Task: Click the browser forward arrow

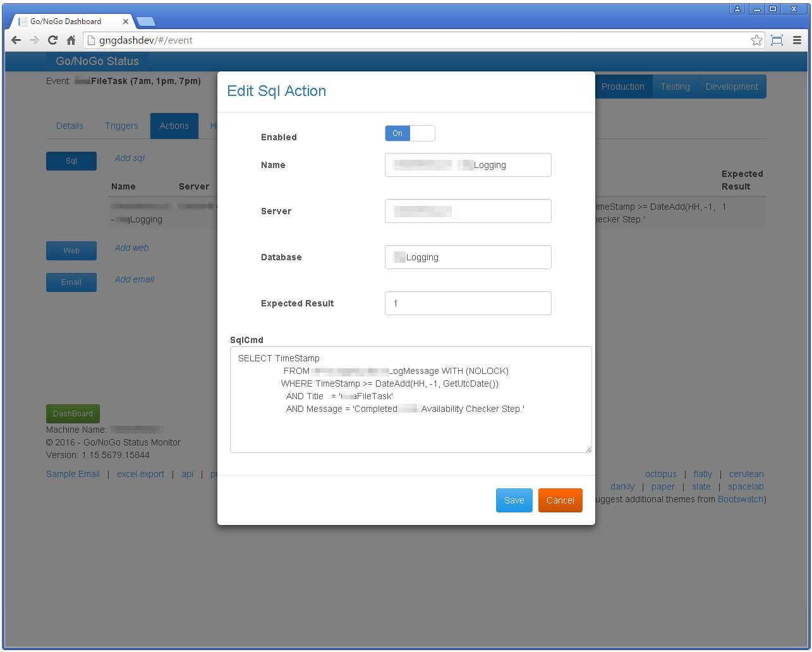Action: click(x=34, y=40)
